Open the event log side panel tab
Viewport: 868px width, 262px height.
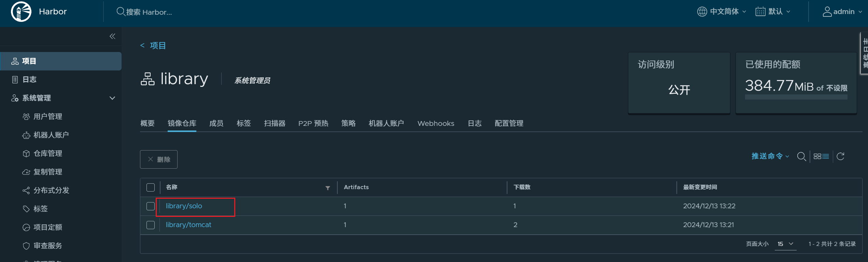[x=864, y=53]
